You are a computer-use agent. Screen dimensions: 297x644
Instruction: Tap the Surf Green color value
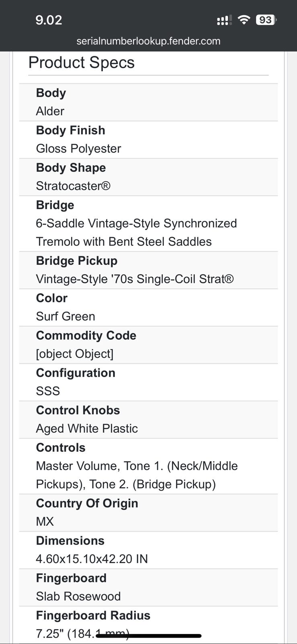(x=66, y=316)
